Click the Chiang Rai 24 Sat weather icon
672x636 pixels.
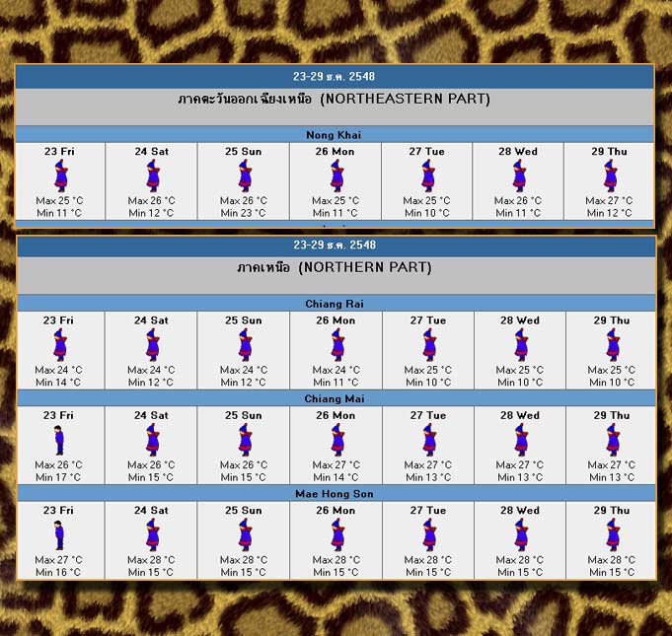coord(152,345)
